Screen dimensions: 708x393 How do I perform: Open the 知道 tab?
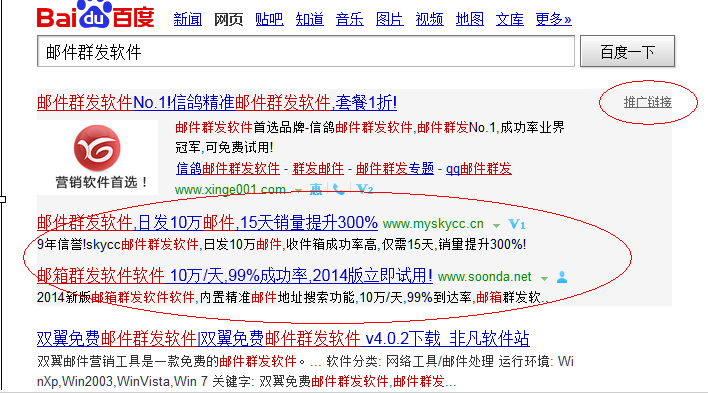click(309, 19)
